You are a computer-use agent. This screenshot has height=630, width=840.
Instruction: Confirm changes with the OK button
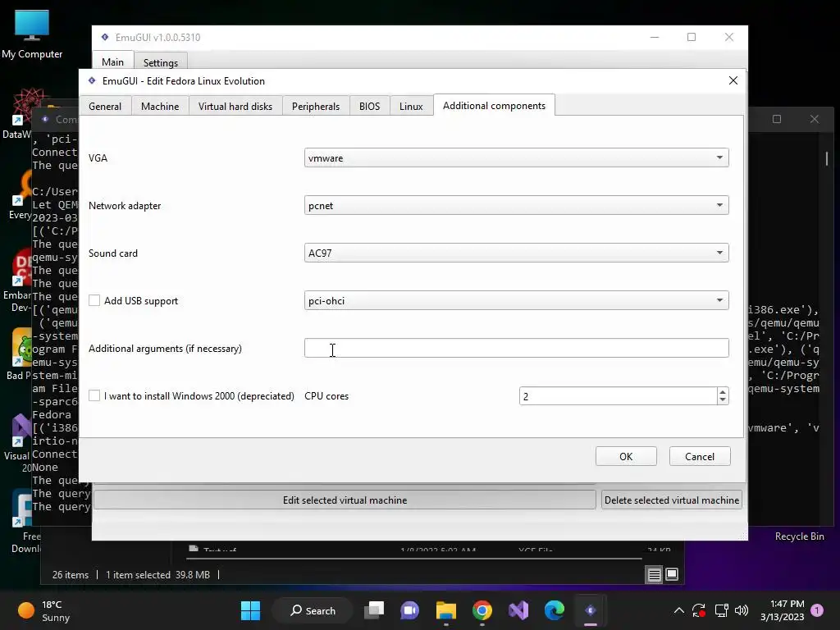(626, 456)
